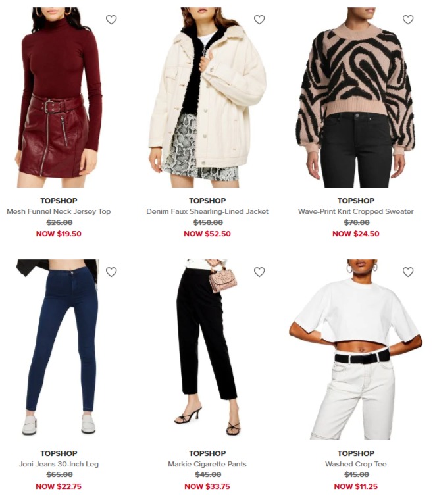Click the white crop tee product photo

coord(356,349)
